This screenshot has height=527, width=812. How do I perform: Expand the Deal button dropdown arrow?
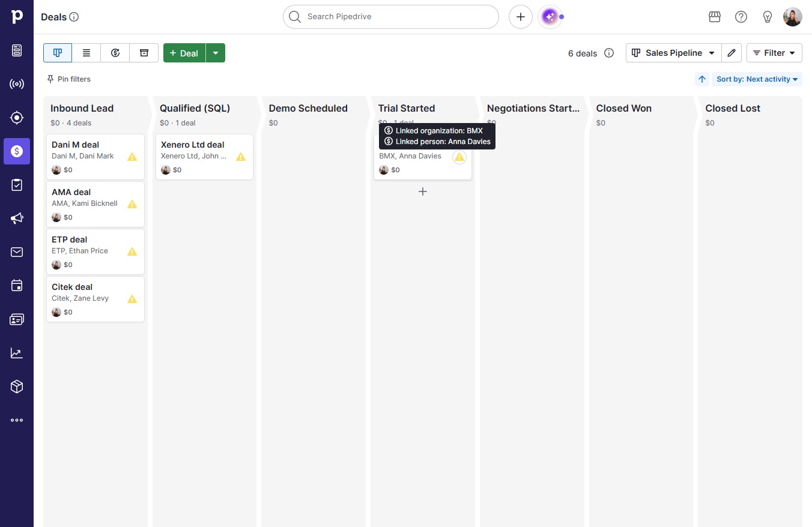pos(216,53)
